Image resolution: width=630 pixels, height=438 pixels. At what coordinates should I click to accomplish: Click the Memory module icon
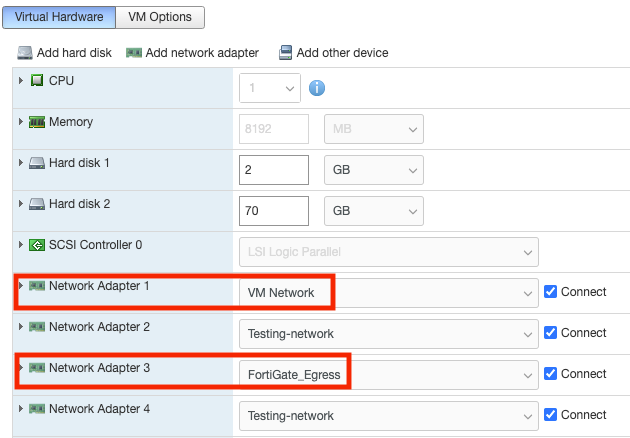tap(37, 122)
